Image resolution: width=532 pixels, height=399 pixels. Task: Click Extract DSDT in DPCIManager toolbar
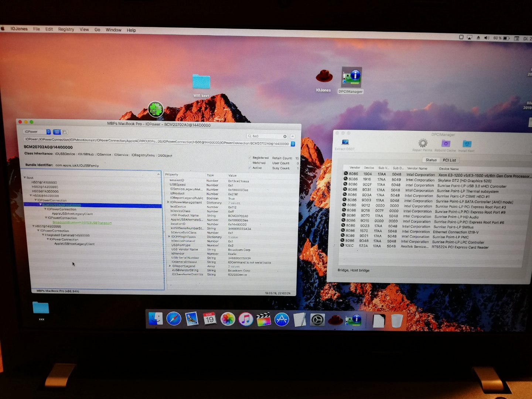pyautogui.click(x=345, y=144)
